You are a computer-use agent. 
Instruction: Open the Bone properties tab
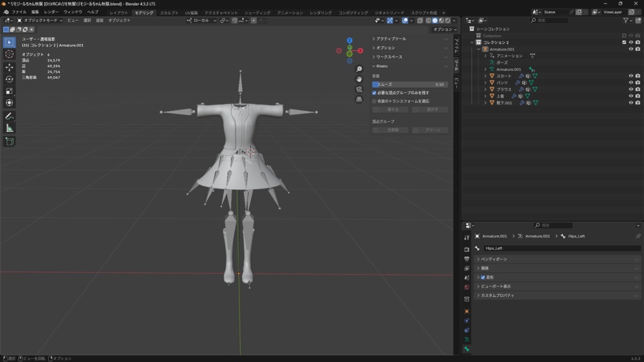(x=467, y=349)
